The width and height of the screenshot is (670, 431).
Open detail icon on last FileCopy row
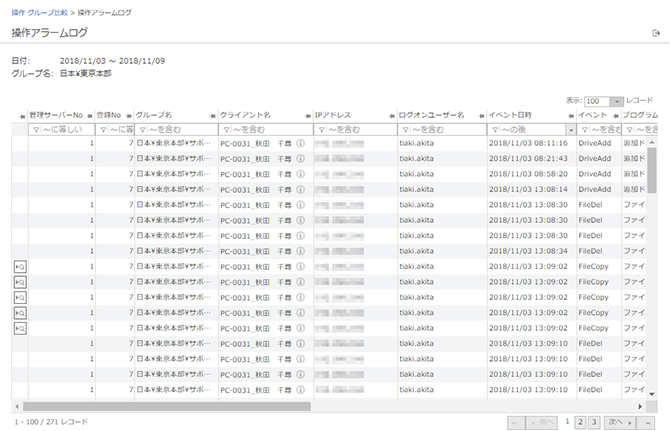click(20, 328)
